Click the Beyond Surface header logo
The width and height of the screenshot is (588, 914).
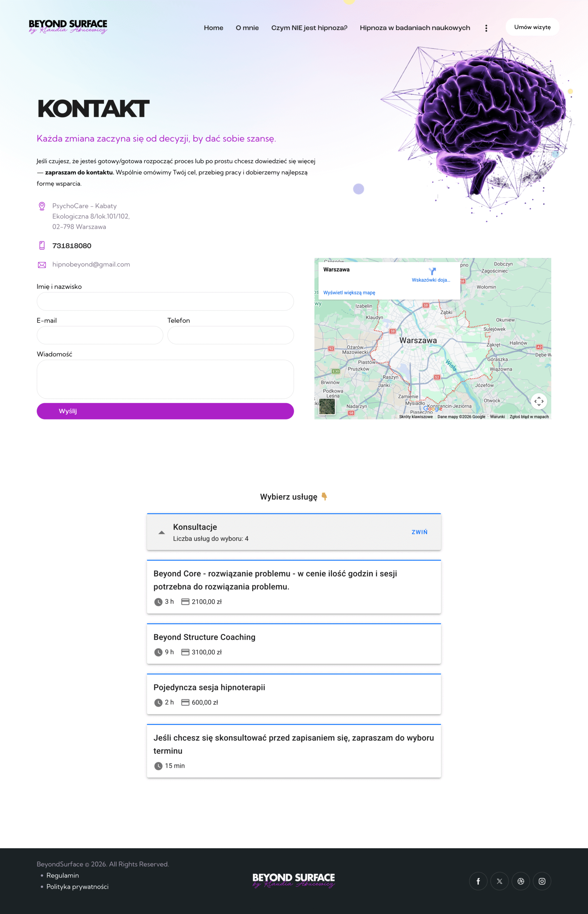click(x=68, y=27)
